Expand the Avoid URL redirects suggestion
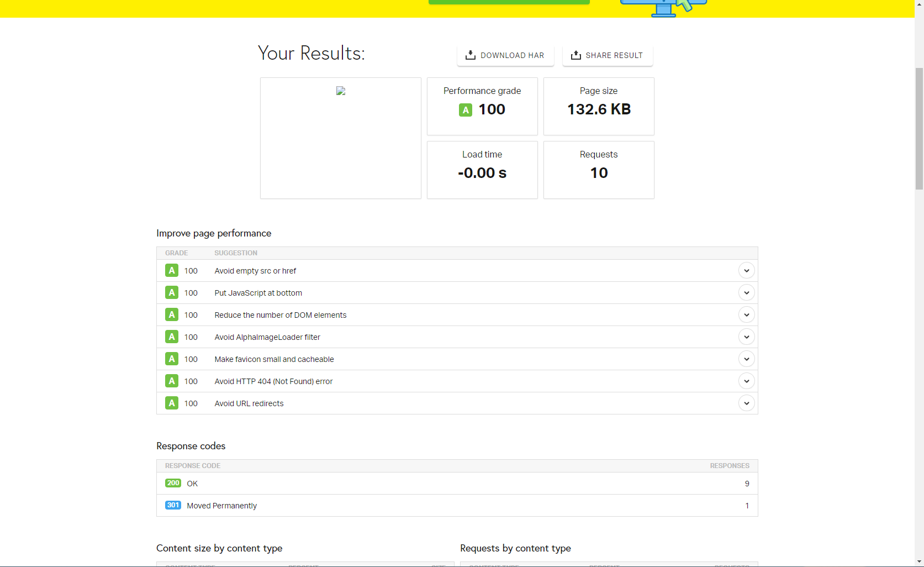Image resolution: width=924 pixels, height=567 pixels. [746, 403]
